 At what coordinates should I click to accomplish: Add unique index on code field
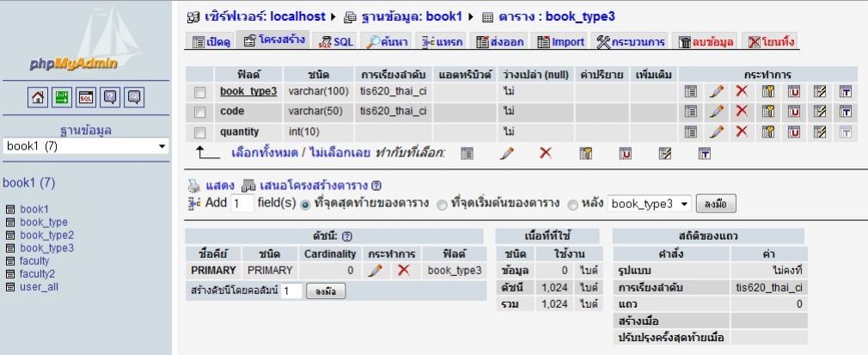coord(794,112)
